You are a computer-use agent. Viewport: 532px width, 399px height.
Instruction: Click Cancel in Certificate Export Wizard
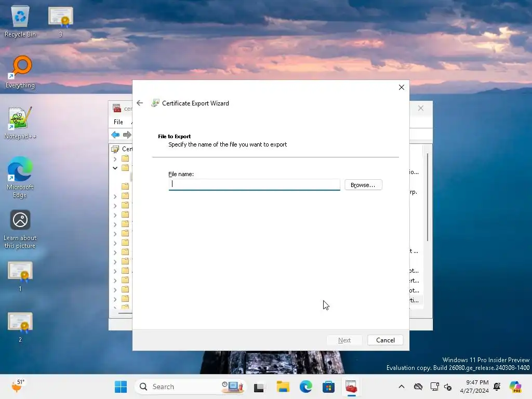[385, 340]
